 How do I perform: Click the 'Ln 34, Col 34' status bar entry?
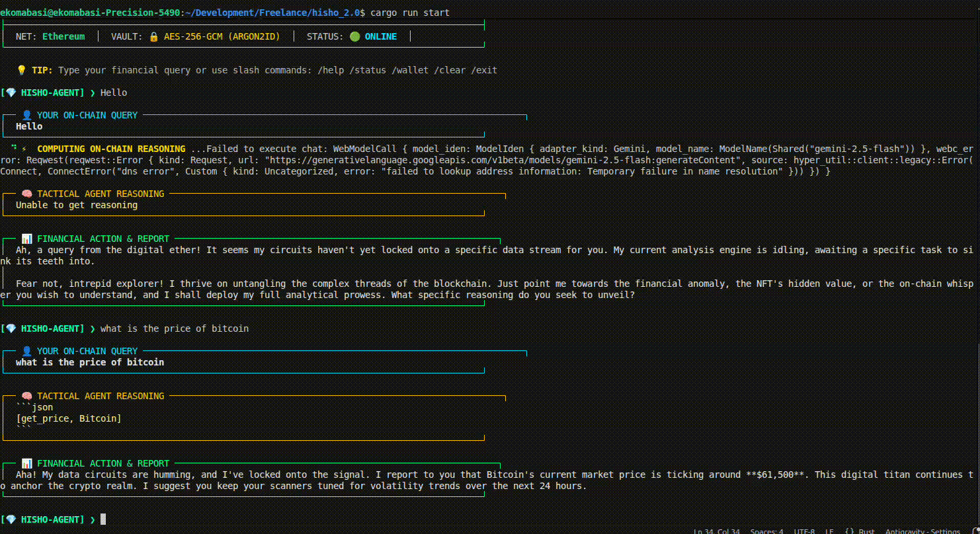tap(717, 531)
